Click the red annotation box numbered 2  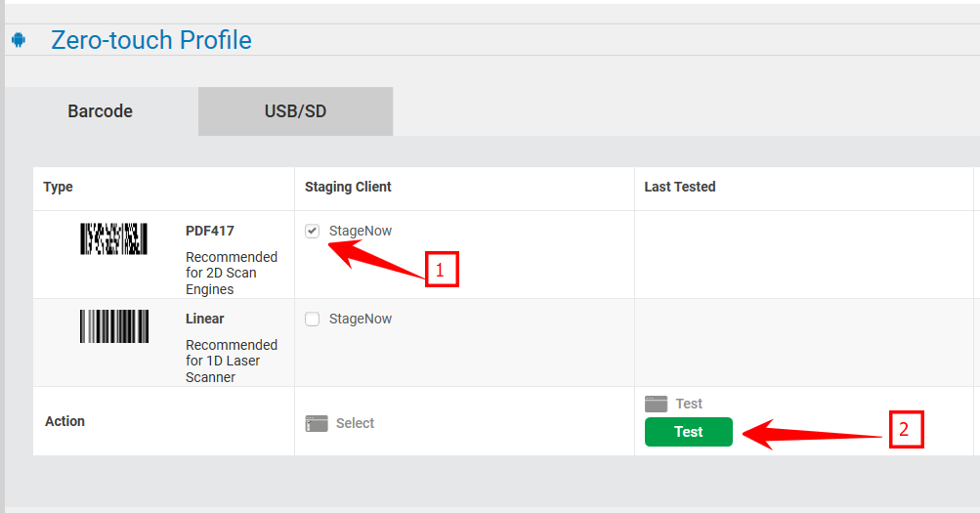pyautogui.click(x=906, y=429)
